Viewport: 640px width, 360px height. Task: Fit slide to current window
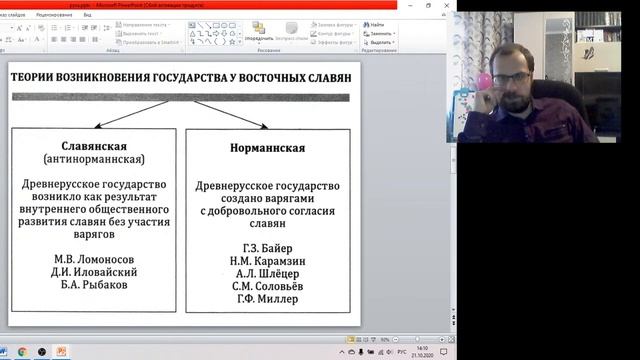(451, 340)
